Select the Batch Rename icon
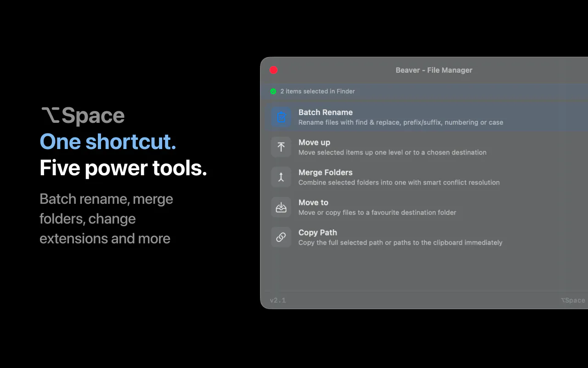588x368 pixels. [x=281, y=117]
